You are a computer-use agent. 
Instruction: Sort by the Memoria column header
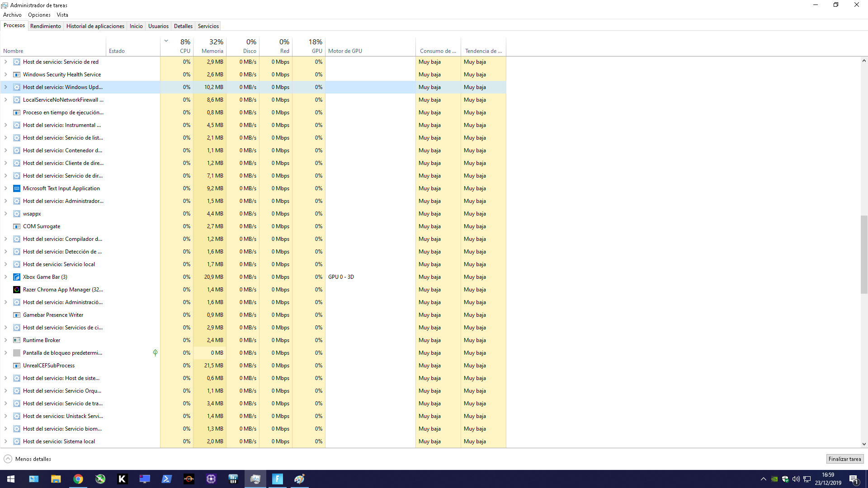(210, 46)
